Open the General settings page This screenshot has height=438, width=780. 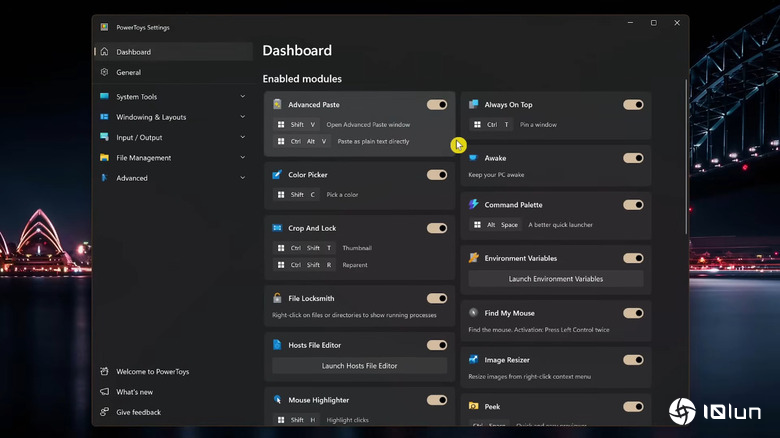pos(128,72)
